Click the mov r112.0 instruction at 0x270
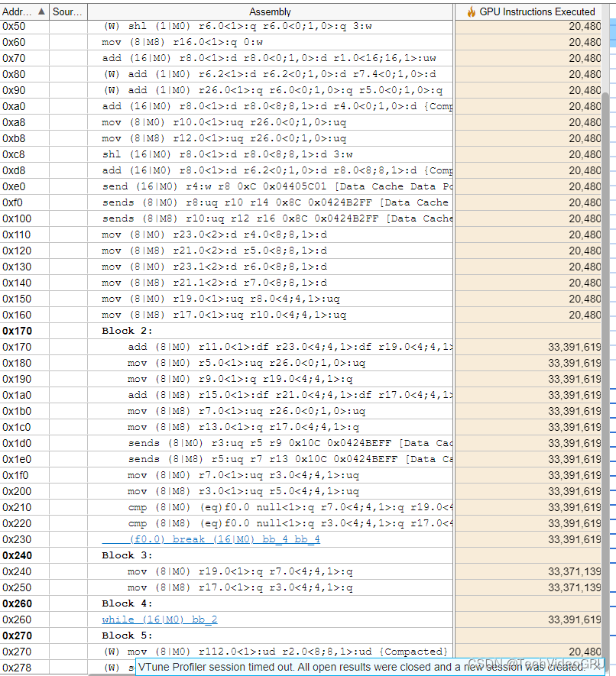616x676 pixels. point(275,652)
